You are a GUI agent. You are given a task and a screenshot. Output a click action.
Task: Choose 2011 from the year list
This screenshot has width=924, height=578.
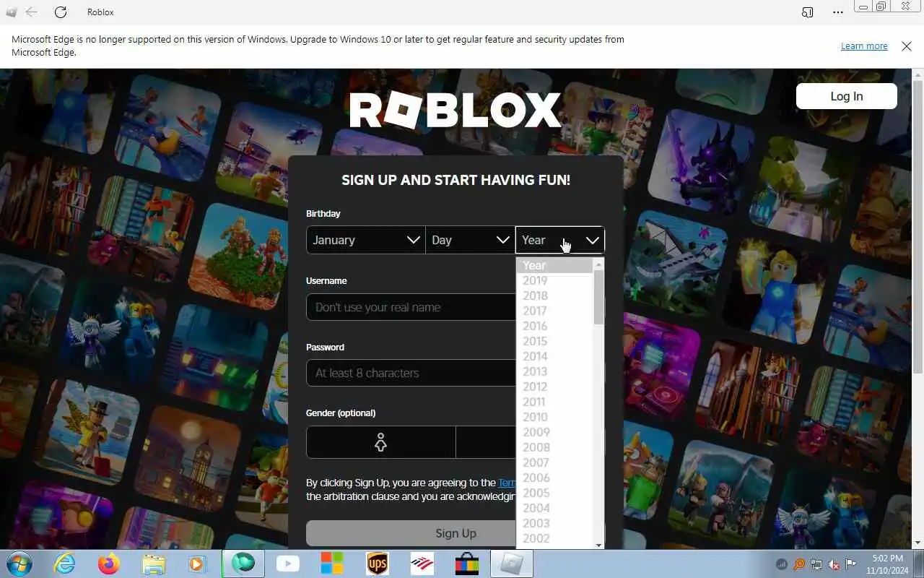554,402
